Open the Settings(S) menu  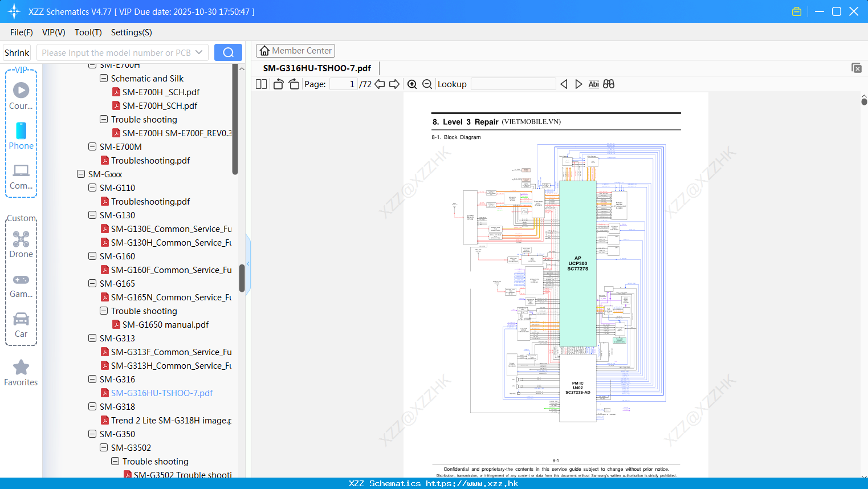[x=132, y=32]
